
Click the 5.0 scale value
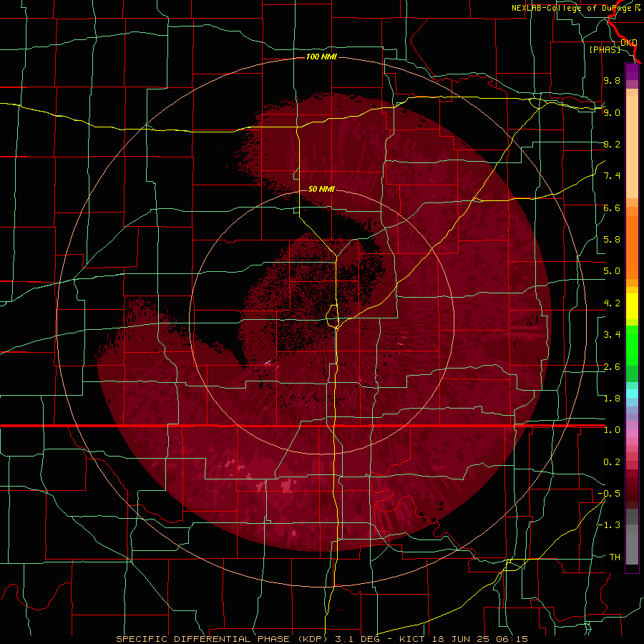[612, 271]
